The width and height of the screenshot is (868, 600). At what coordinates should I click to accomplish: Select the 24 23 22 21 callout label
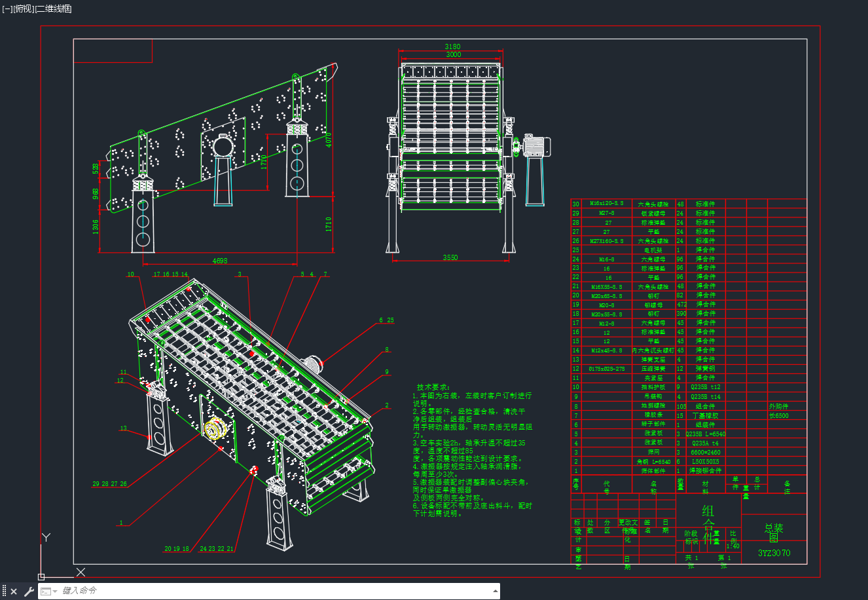(x=216, y=549)
